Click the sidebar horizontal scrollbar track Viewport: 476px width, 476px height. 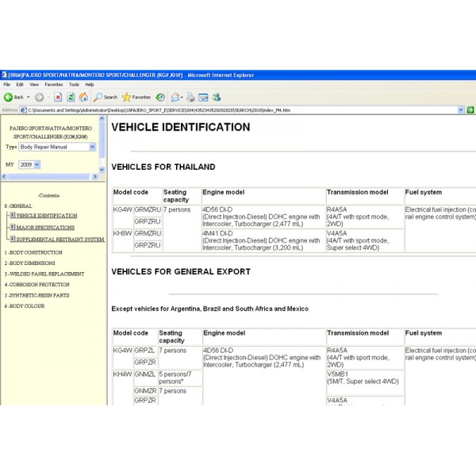49,176
